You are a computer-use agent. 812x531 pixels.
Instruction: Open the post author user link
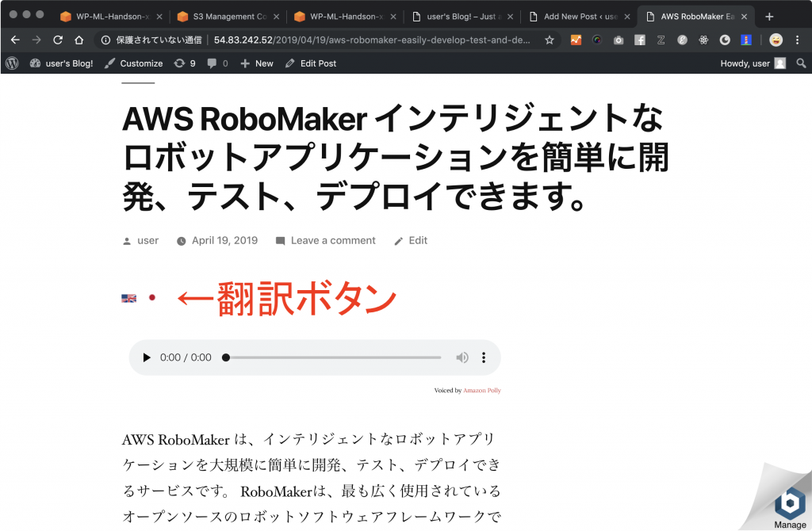coord(147,241)
